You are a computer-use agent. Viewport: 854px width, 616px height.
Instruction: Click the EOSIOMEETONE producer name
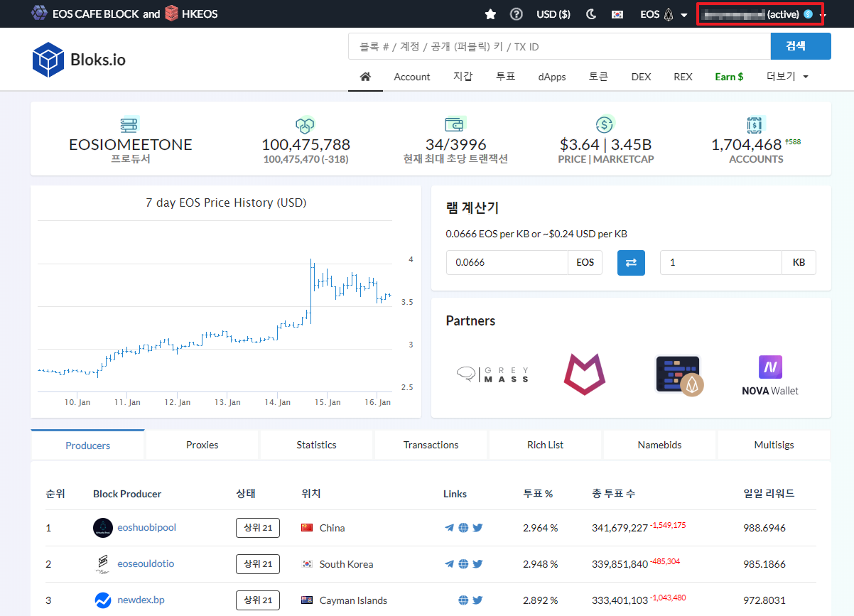tap(130, 145)
